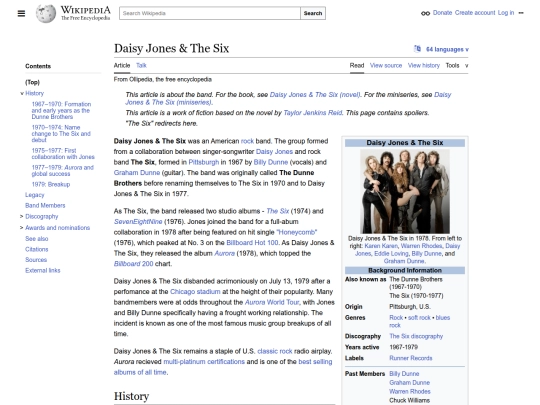Expand the Discography section in Contents
This screenshot has height=405, width=540.
(22, 217)
